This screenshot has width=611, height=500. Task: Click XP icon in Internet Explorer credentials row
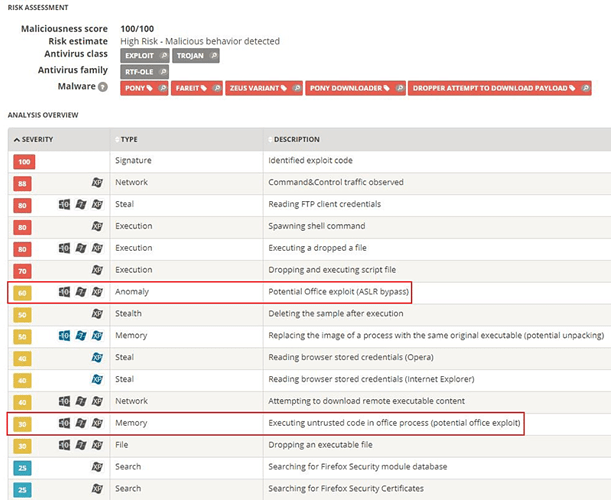tap(97, 379)
